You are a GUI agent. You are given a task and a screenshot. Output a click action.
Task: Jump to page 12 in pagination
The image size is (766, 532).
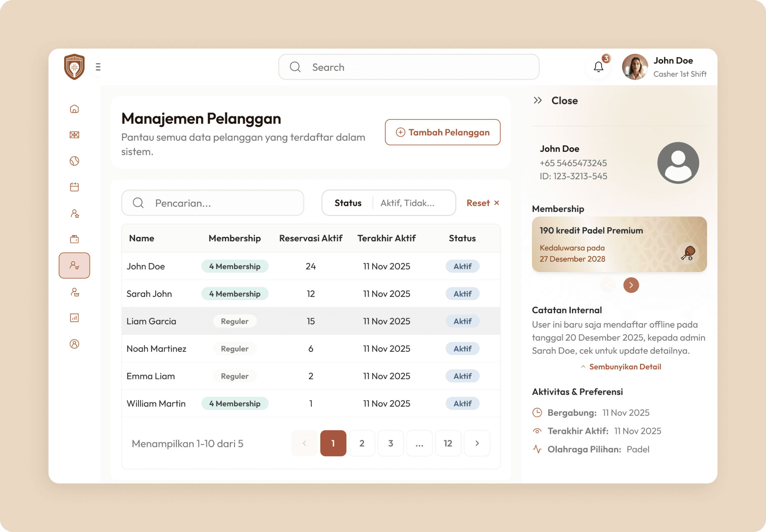pyautogui.click(x=448, y=443)
